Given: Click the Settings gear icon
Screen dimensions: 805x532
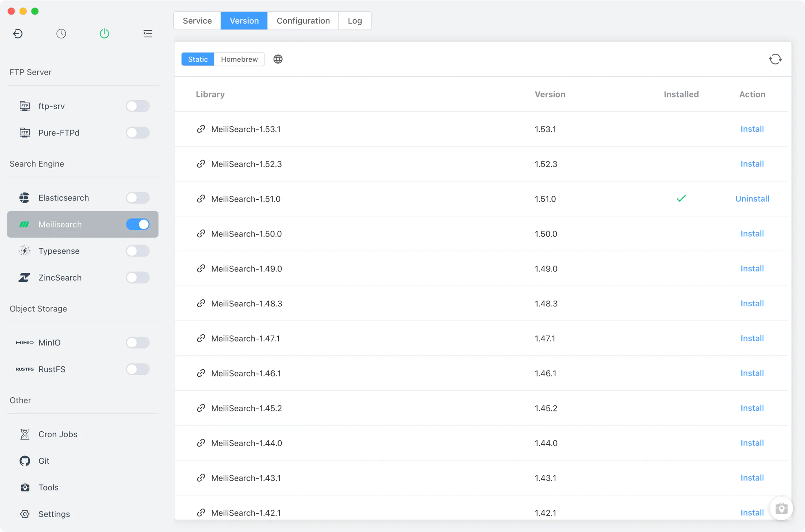Looking at the screenshot, I should coord(25,514).
